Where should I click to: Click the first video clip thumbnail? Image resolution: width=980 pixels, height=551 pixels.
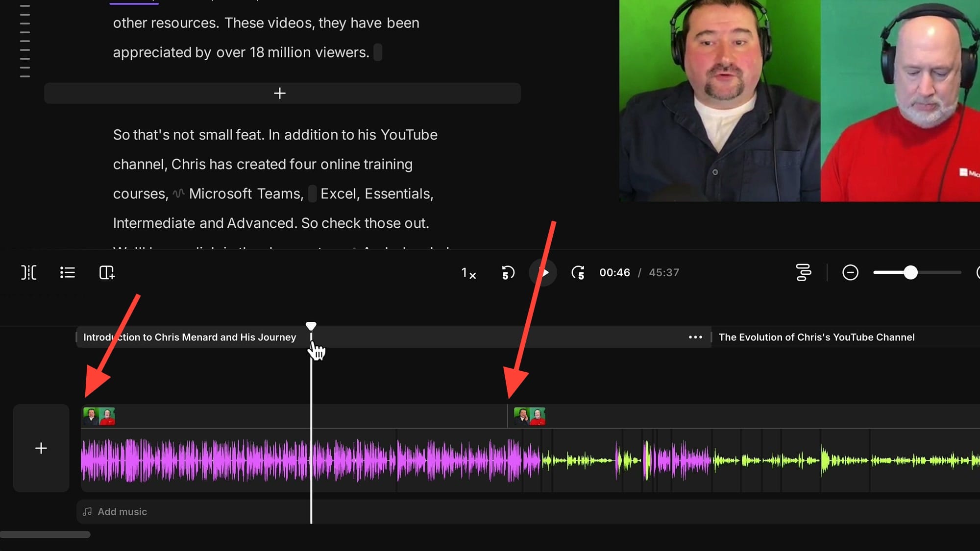(99, 416)
